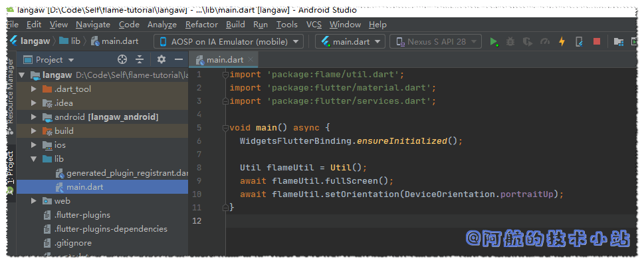
Task: Click dart file icon in main.dart breadcrumb
Action: [x=95, y=41]
